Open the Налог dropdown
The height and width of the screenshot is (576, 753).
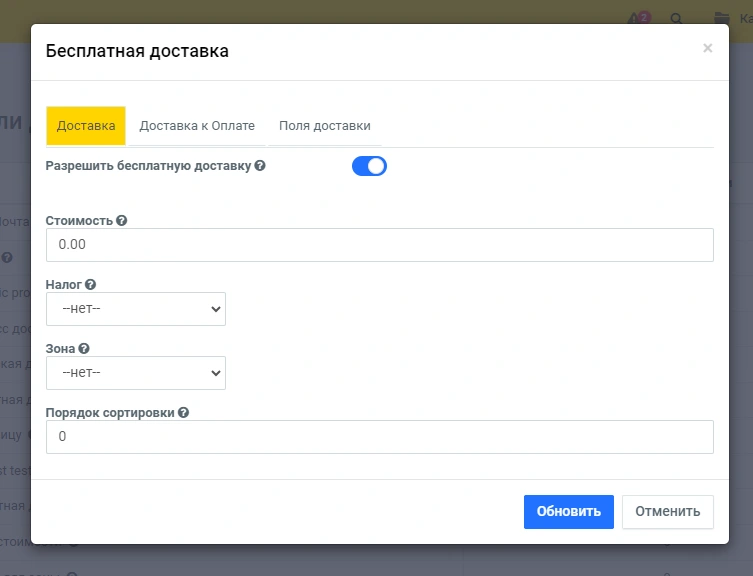(136, 309)
